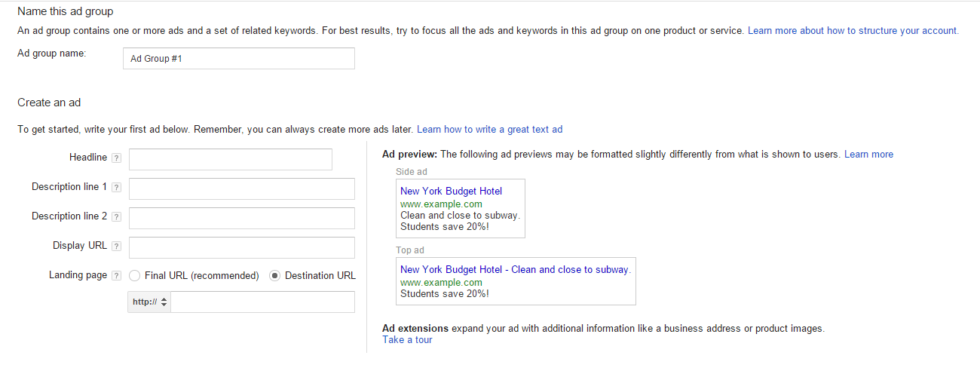Open Learn how to structure your account link
Screen dimensions: 980x377
pos(853,31)
